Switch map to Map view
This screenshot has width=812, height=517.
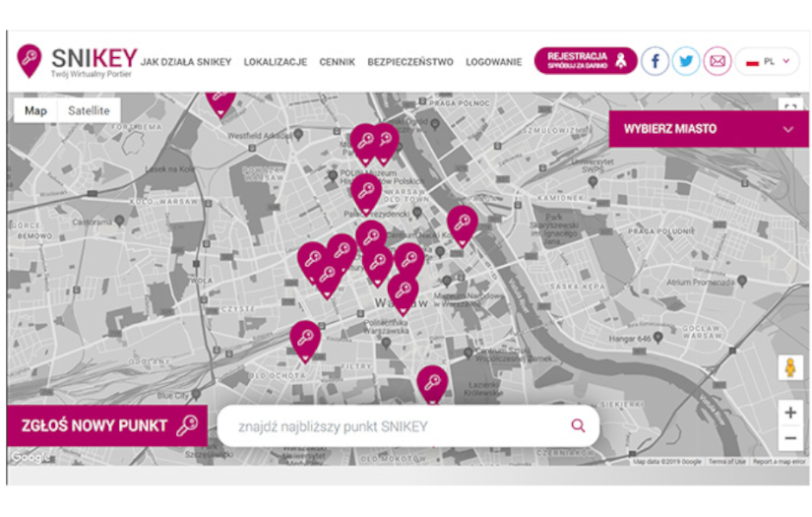pos(35,110)
